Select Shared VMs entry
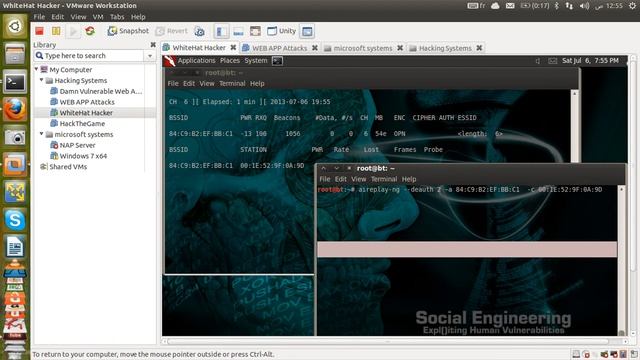640x360 pixels. [63, 167]
